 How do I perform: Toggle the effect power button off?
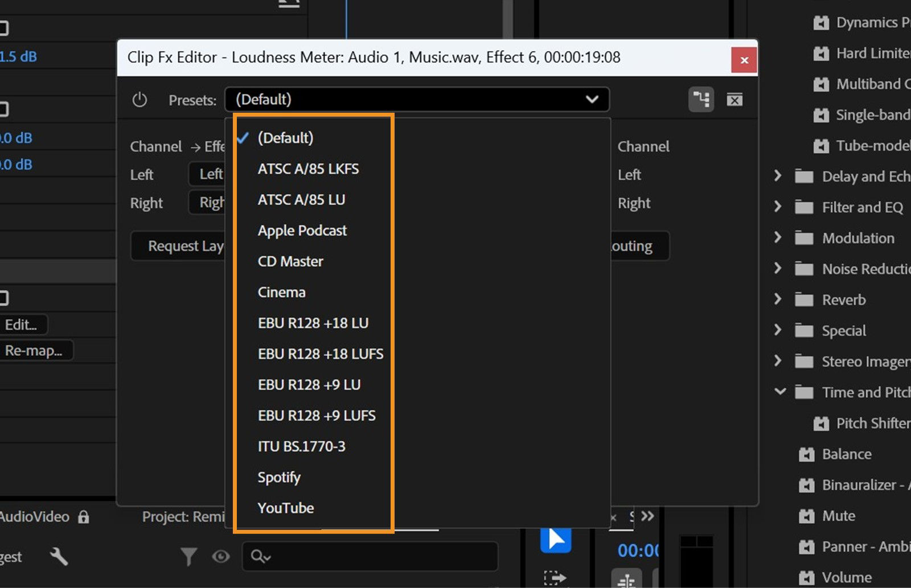[139, 99]
